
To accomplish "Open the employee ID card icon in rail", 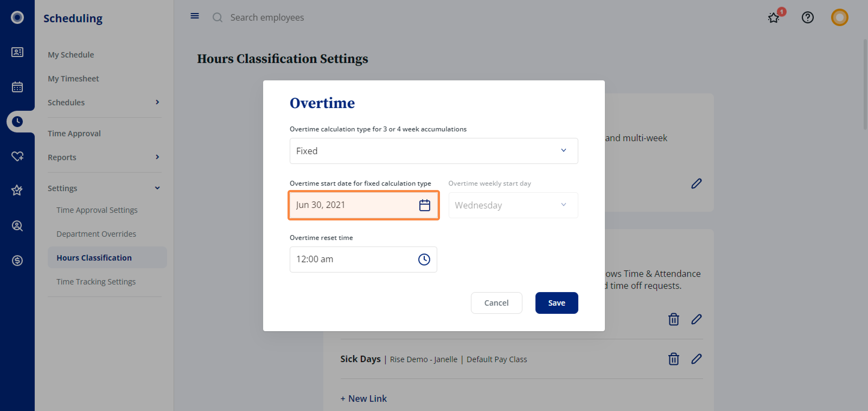I will pyautogui.click(x=17, y=52).
